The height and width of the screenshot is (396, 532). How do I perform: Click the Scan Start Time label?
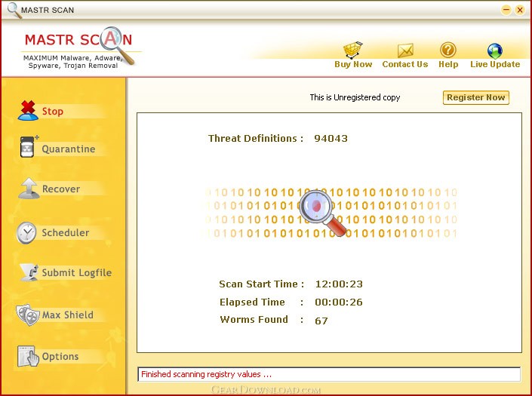pyautogui.click(x=262, y=284)
